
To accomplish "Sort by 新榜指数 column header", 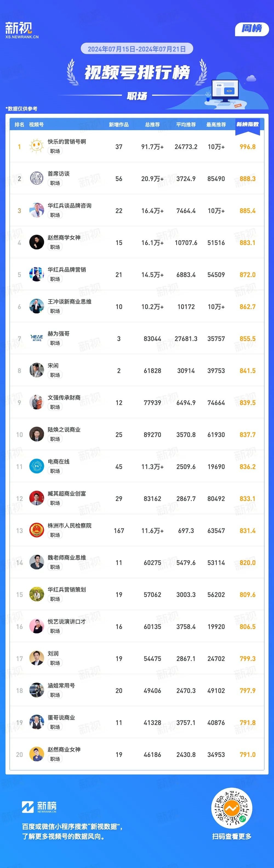I will 247,124.
